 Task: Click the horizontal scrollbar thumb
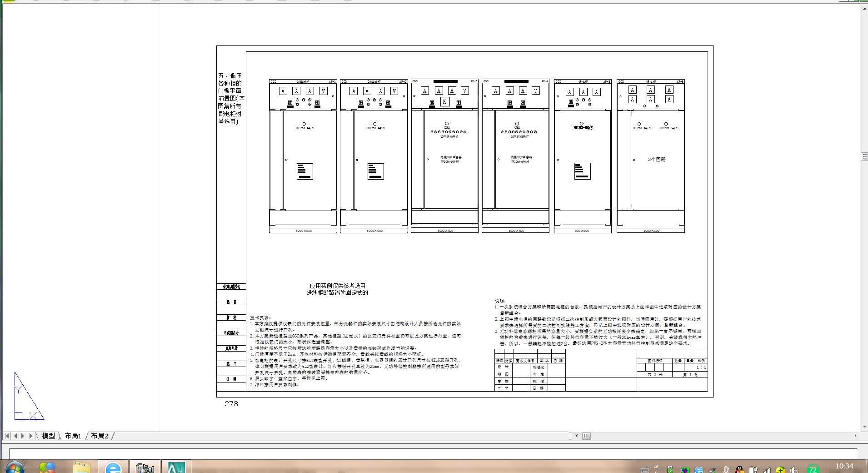click(x=586, y=436)
